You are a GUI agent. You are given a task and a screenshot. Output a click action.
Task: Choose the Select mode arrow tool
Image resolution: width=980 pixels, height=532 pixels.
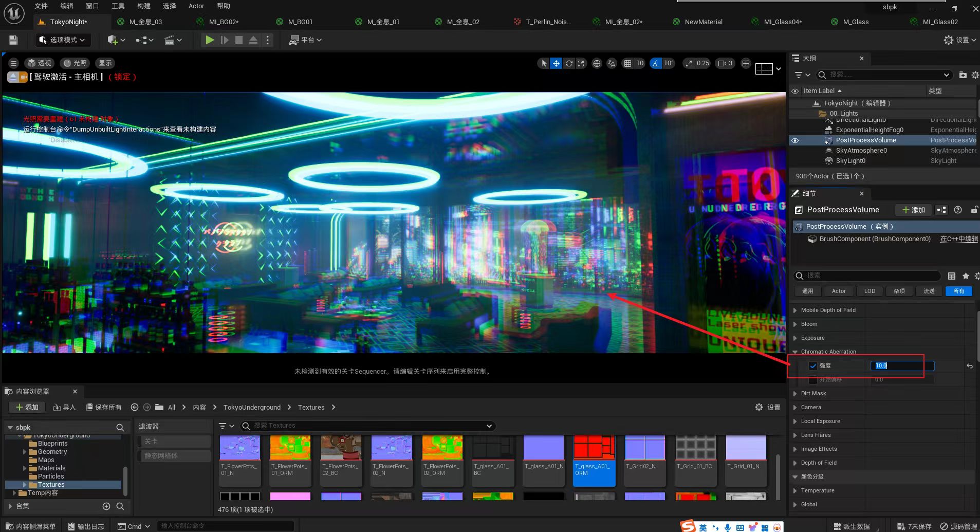(543, 63)
